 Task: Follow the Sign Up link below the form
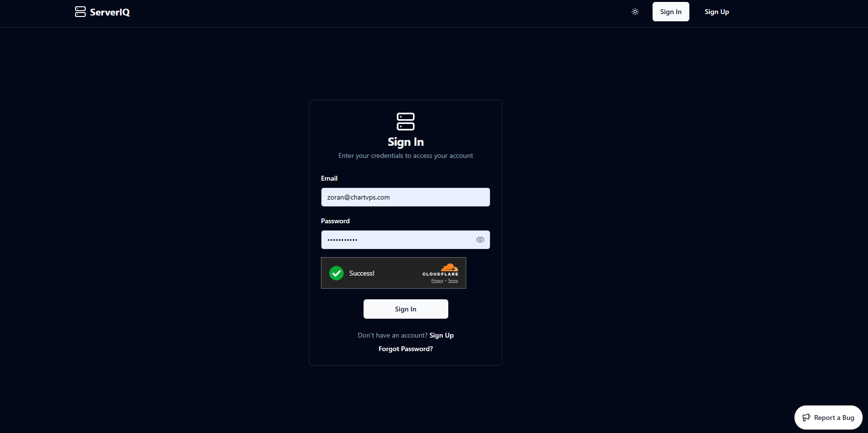click(441, 335)
